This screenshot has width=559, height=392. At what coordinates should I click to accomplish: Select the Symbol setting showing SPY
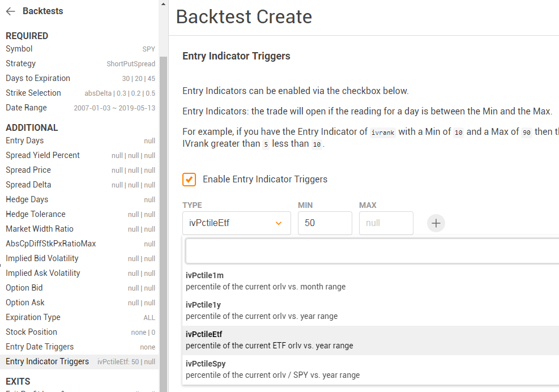click(79, 49)
